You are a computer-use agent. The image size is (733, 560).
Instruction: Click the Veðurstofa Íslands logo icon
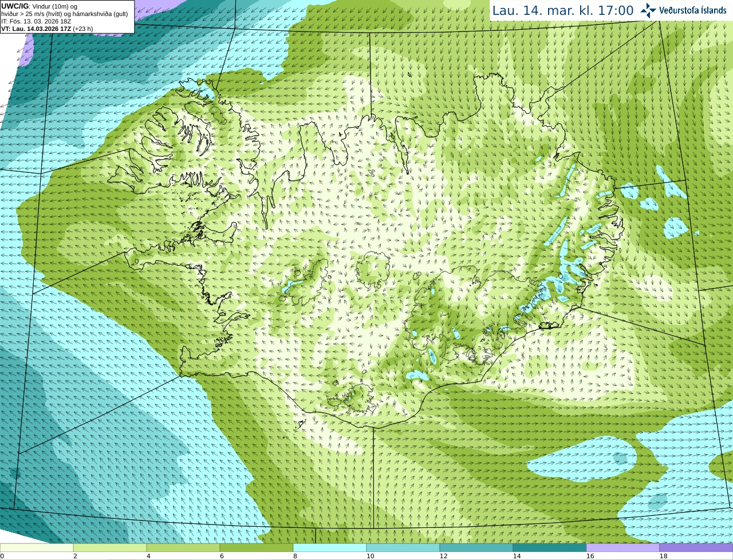coord(648,10)
